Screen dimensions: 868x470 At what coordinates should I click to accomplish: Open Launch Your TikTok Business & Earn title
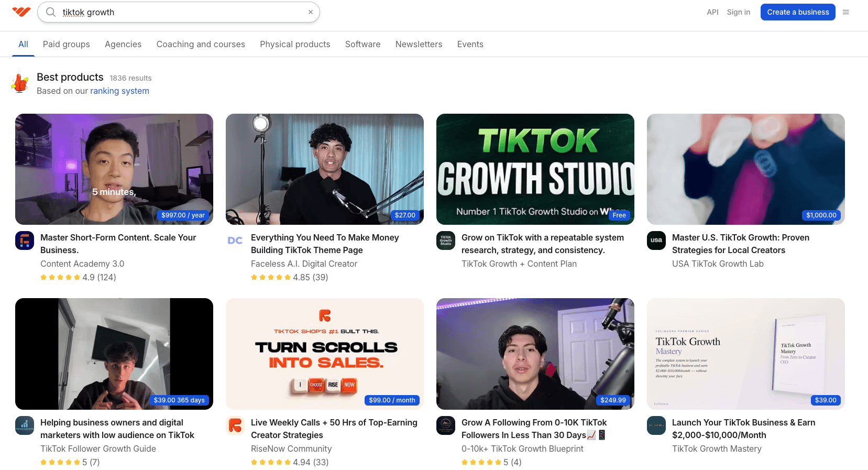[x=744, y=429]
